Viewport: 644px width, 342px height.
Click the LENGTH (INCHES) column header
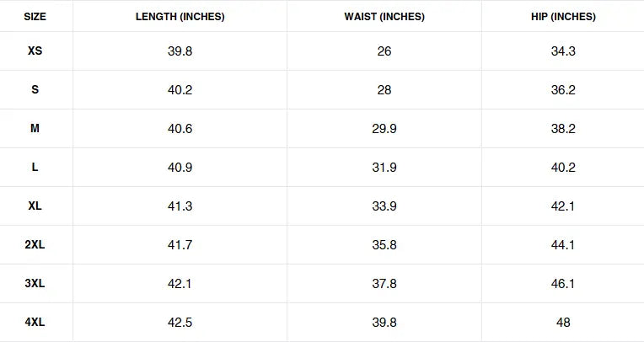[180, 17]
